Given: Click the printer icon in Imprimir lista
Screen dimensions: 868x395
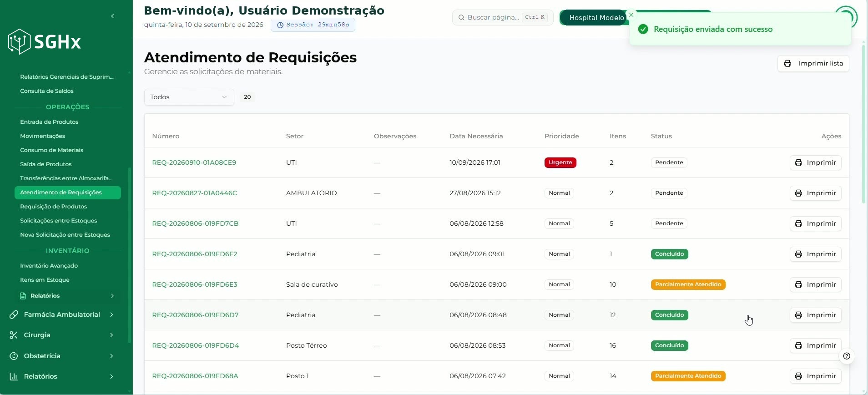Looking at the screenshot, I should pyautogui.click(x=788, y=63).
